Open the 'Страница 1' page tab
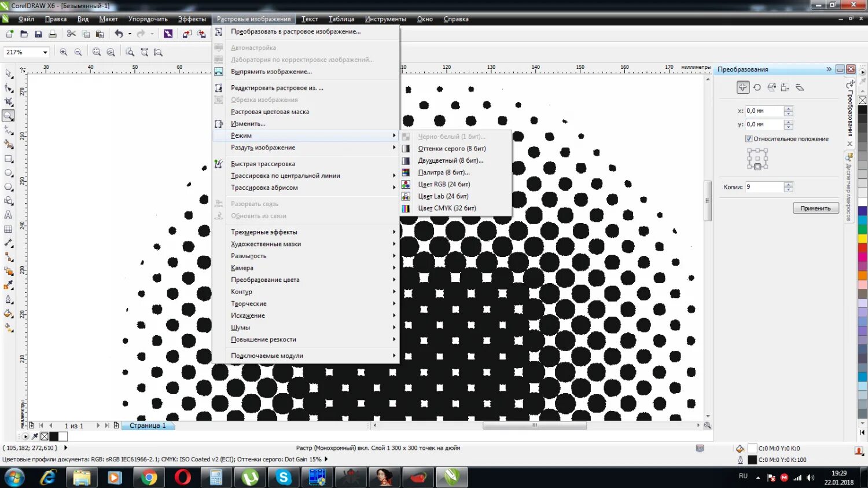868x488 pixels. click(x=148, y=425)
